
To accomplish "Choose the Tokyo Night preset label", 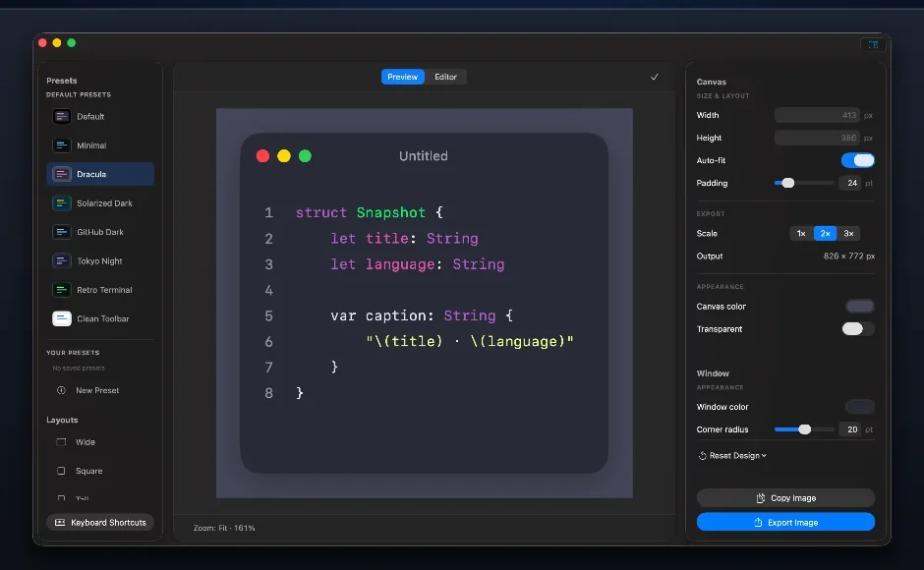I will click(x=99, y=260).
